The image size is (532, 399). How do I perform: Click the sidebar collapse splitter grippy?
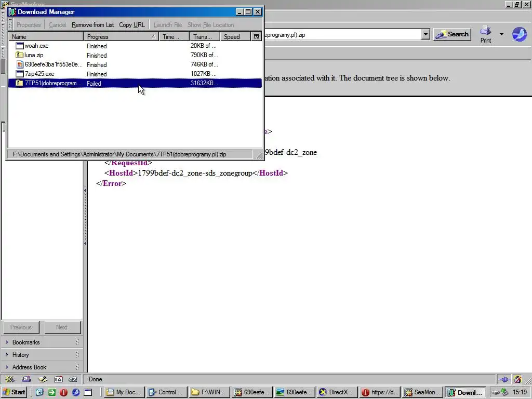tap(85, 217)
